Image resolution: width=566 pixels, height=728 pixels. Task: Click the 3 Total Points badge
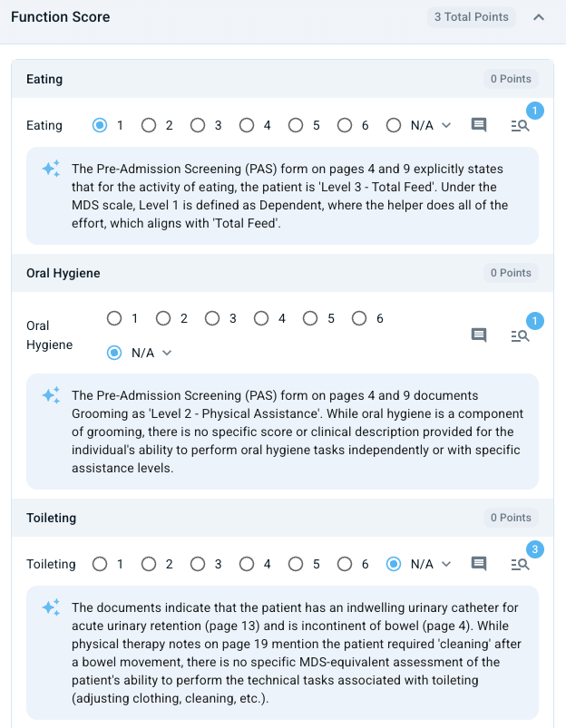tap(471, 17)
